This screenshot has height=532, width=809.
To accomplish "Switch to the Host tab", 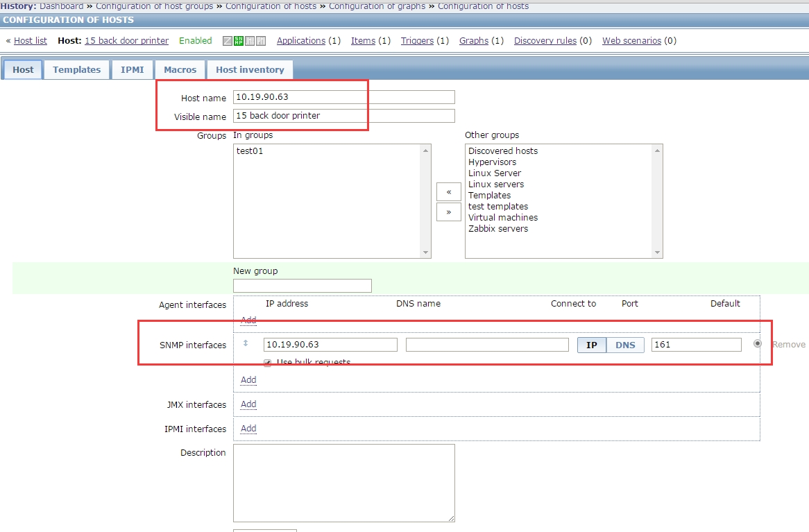I will (x=23, y=69).
